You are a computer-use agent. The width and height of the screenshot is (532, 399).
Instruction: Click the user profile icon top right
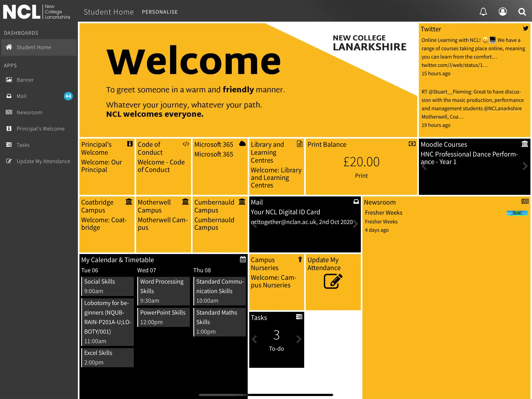tap(502, 11)
